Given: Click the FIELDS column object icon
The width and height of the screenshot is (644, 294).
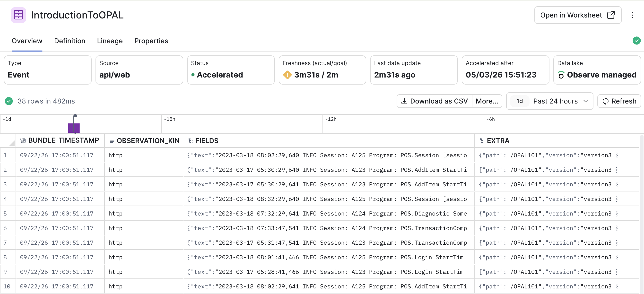Looking at the screenshot, I should pos(190,141).
